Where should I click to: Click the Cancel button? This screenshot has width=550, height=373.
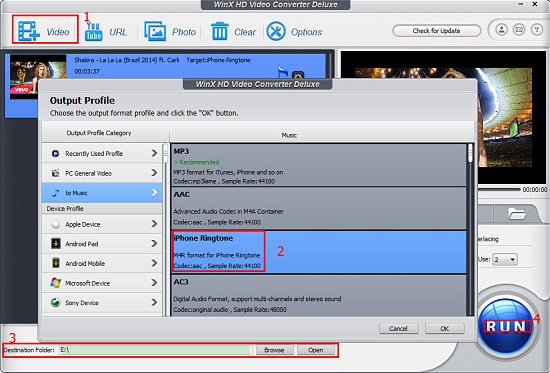click(398, 328)
